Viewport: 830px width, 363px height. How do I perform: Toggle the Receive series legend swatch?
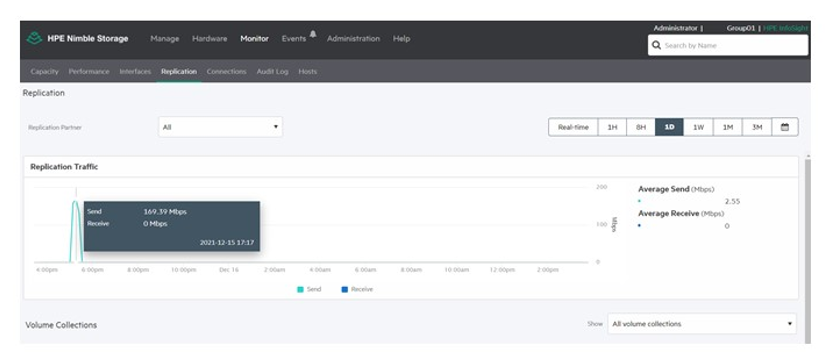point(345,289)
